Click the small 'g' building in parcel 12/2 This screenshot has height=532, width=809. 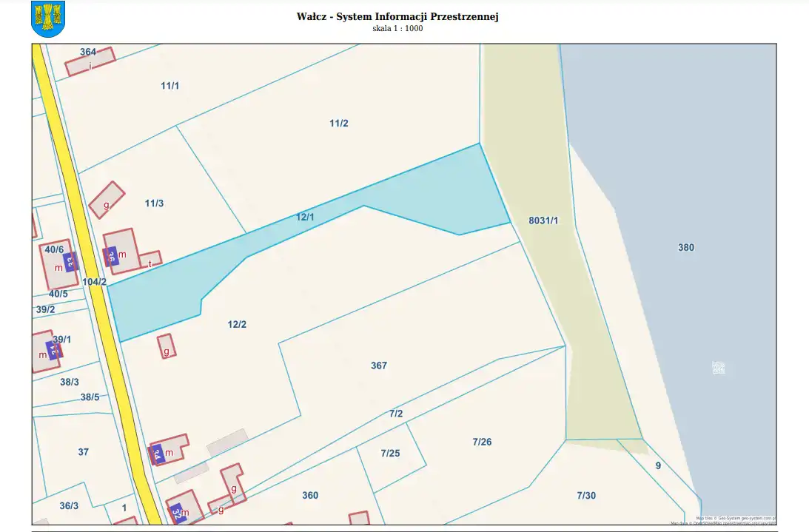point(167,346)
